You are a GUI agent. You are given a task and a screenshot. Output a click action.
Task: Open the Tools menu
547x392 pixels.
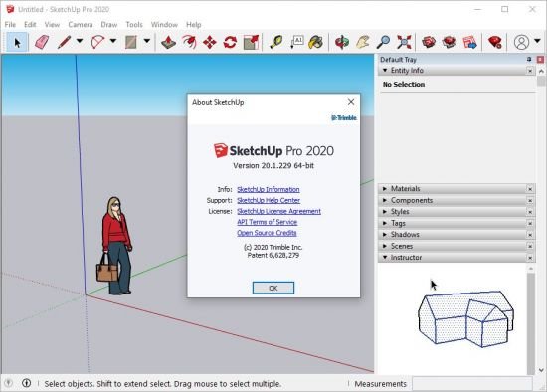(134, 25)
